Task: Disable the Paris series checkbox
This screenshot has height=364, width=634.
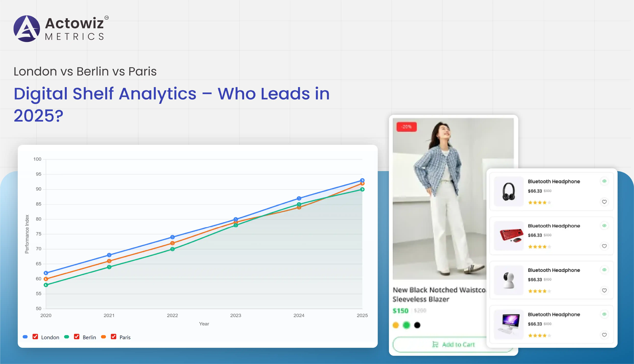Action: pyautogui.click(x=114, y=337)
